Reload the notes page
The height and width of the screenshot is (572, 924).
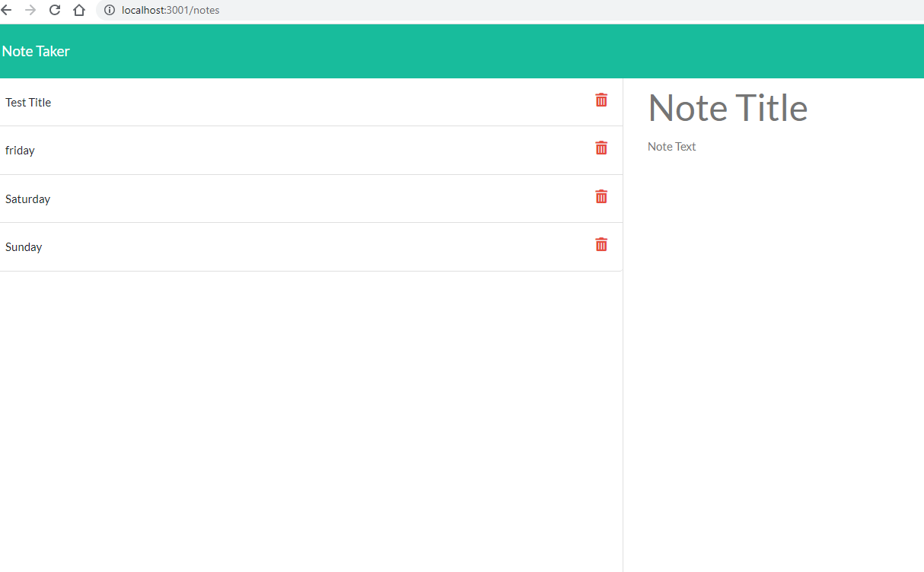(55, 10)
